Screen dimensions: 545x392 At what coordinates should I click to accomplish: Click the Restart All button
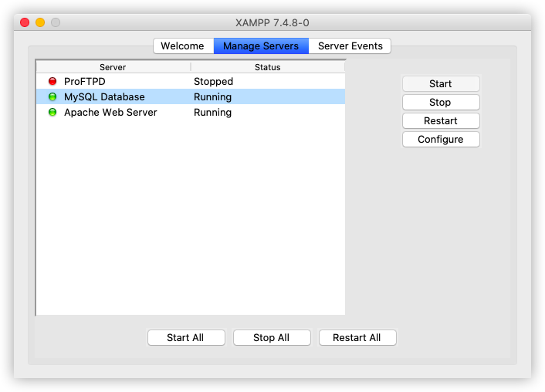(357, 337)
